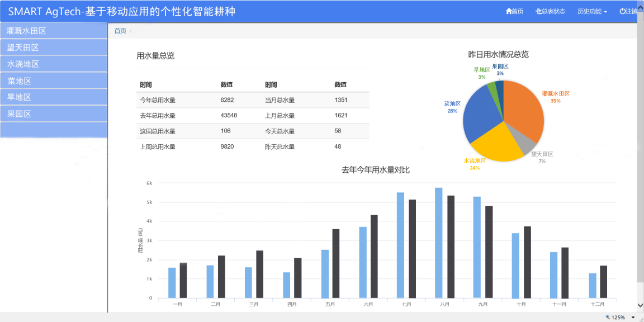644x322 pixels.
Task: Open the 旱地区 sidebar entry
Action: [19, 97]
